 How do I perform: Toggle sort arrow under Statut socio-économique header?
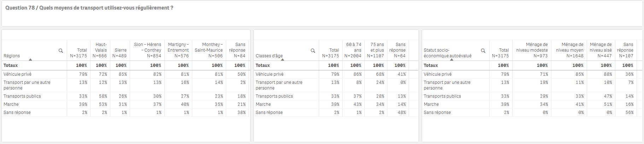coord(452,59)
